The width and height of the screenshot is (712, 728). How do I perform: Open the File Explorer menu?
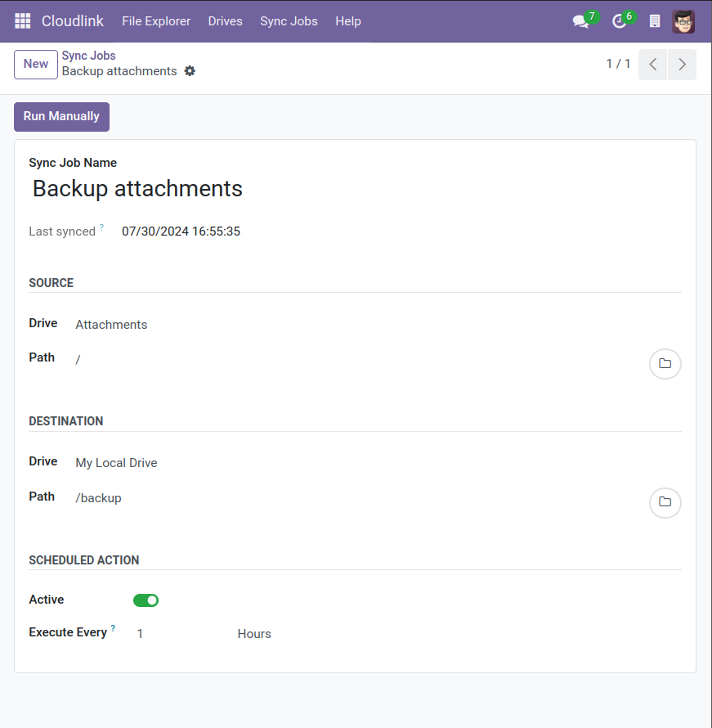point(156,21)
